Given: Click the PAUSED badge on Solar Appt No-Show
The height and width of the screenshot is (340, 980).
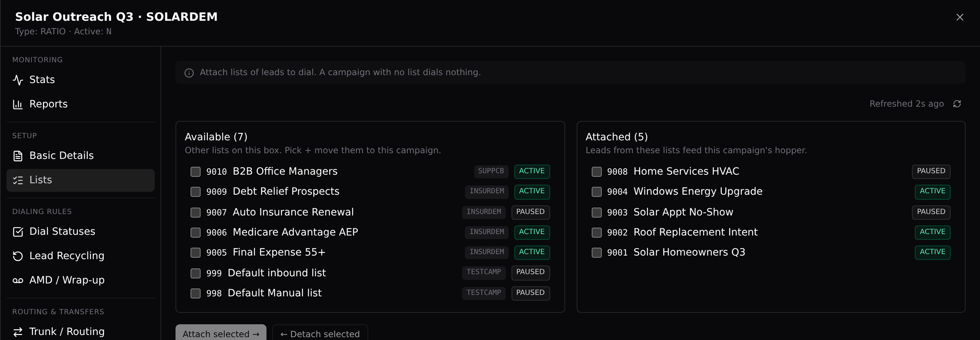Looking at the screenshot, I should [931, 212].
